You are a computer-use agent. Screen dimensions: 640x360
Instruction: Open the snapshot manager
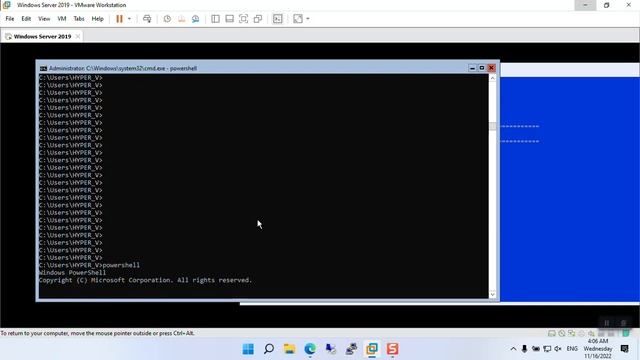196,19
